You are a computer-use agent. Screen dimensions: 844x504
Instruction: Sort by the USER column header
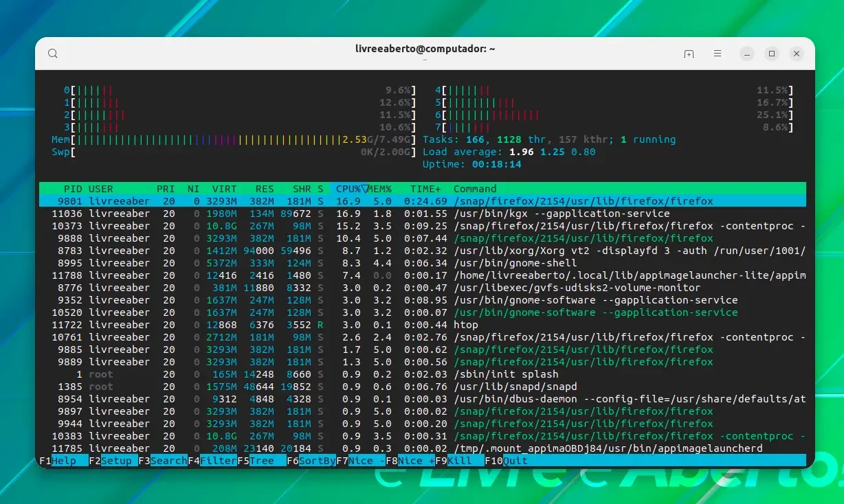pyautogui.click(x=101, y=189)
